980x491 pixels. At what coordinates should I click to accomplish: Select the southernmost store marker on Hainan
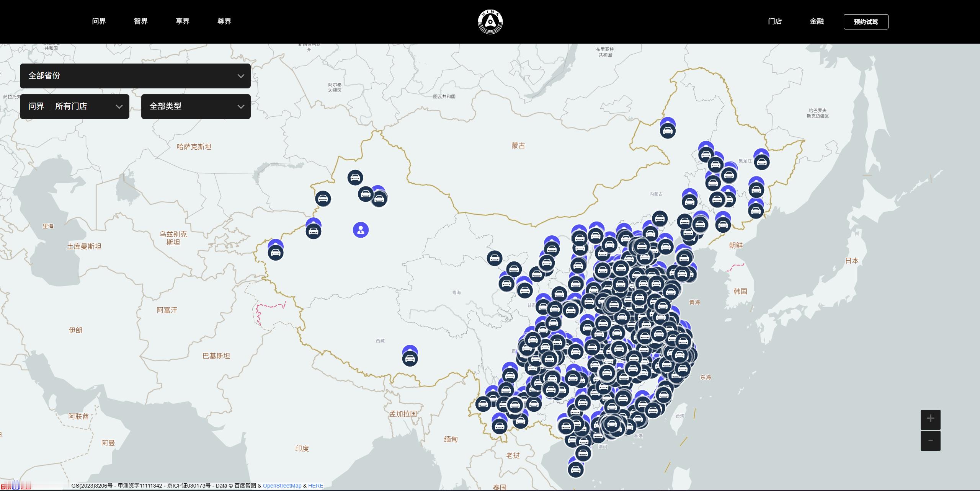576,469
